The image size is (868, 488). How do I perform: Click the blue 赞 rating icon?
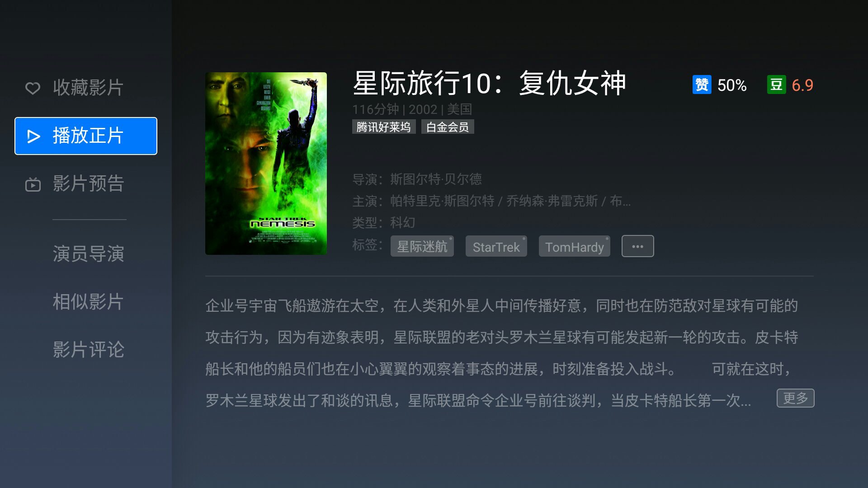[x=702, y=85]
